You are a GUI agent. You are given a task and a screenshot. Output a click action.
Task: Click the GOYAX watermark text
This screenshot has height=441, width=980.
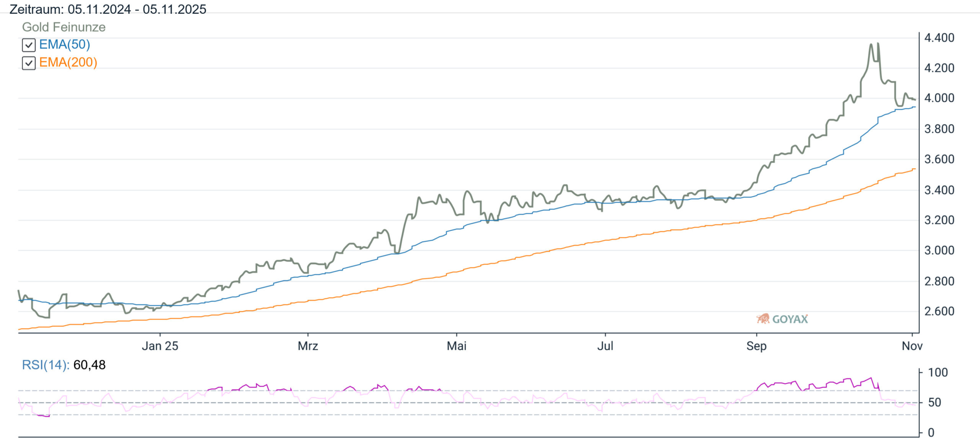tap(790, 319)
